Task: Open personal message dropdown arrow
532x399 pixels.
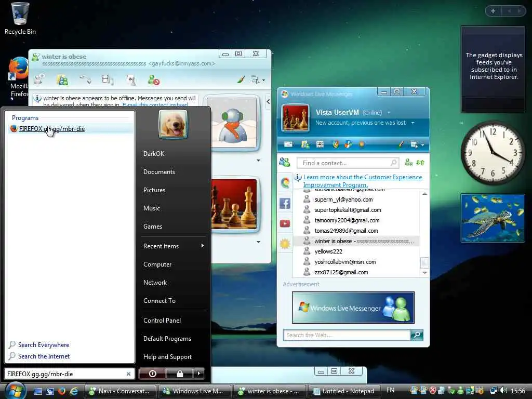Action: pyautogui.click(x=413, y=123)
